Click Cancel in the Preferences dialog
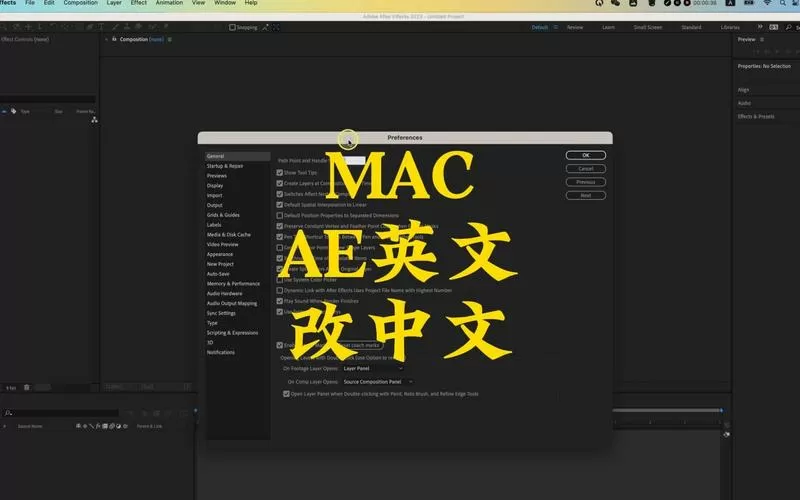800x500 pixels. [x=586, y=168]
